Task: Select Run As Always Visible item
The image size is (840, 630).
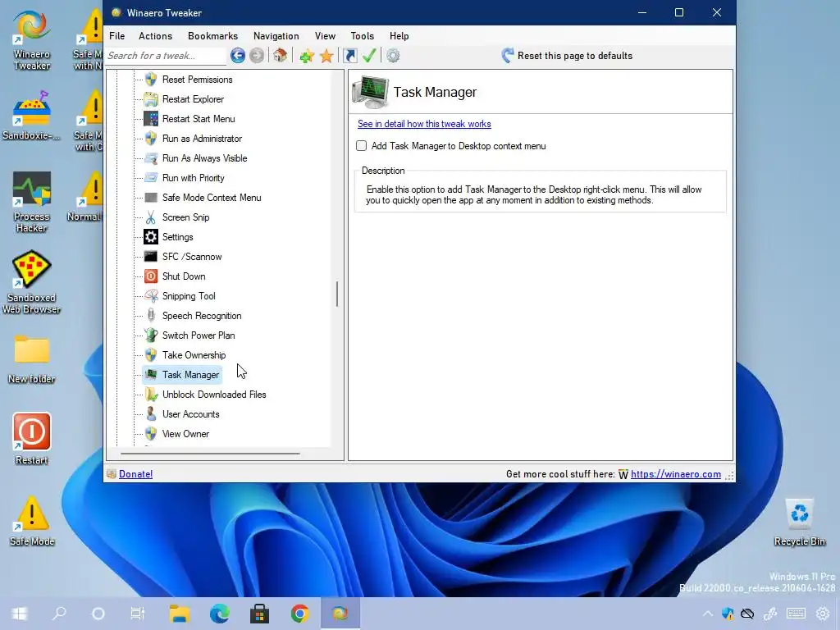Action: click(x=204, y=158)
